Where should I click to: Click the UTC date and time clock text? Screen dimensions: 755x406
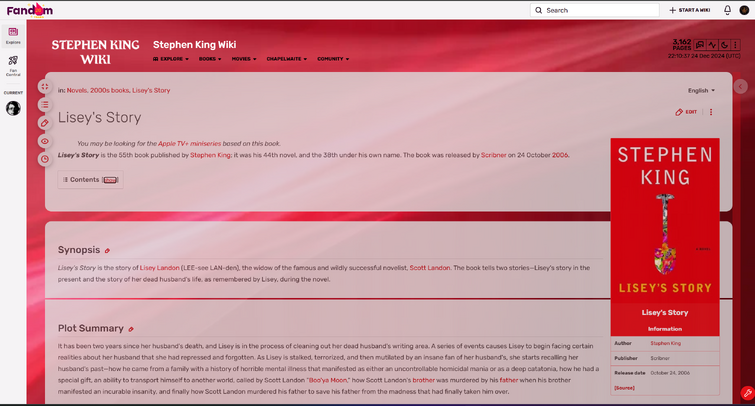[x=703, y=56]
